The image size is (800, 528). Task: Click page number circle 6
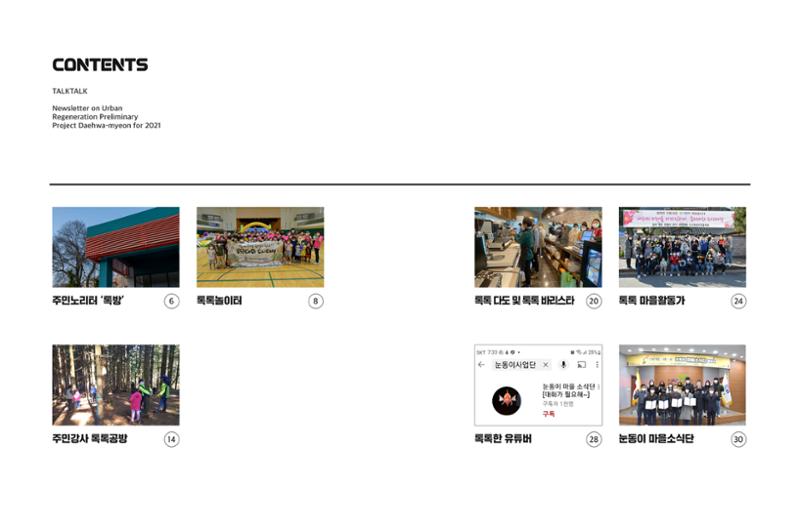click(171, 301)
